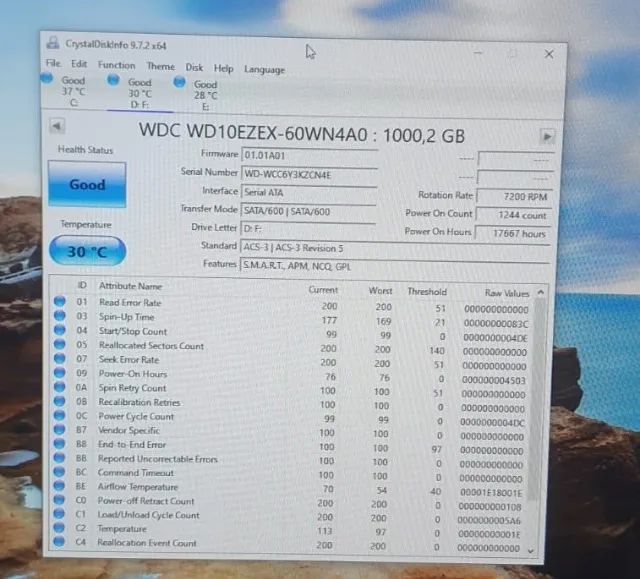Click the scroll down arrow of SMART list
This screenshot has width=640, height=579.
(531, 551)
